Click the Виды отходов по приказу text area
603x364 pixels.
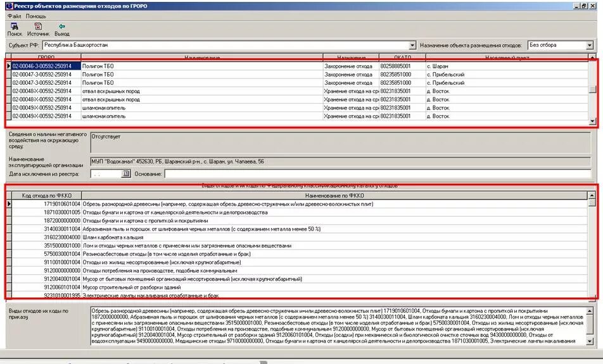[x=338, y=326]
